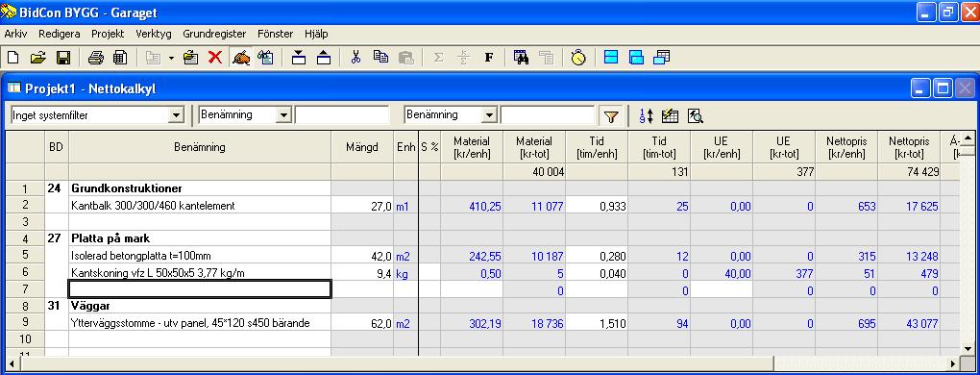Click the table with pencil icon

tap(670, 115)
